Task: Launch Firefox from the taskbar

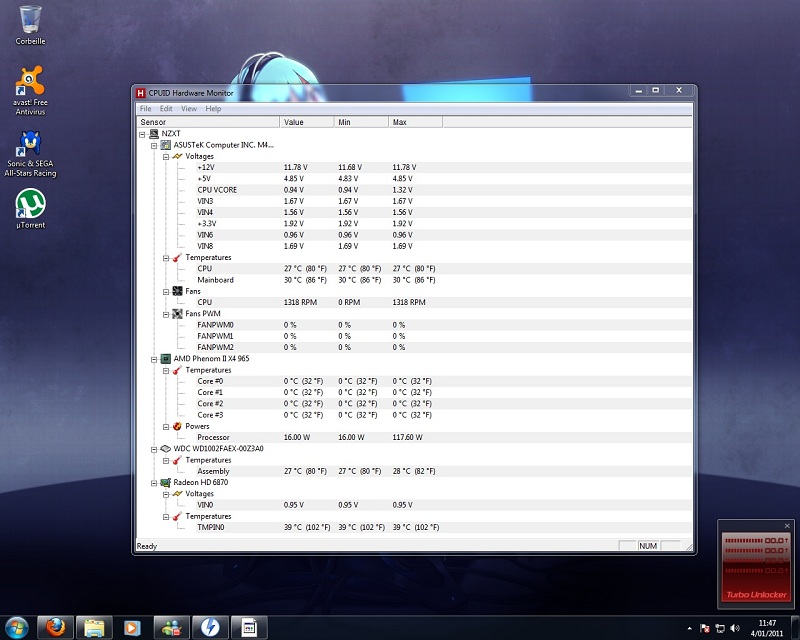Action: point(53,627)
